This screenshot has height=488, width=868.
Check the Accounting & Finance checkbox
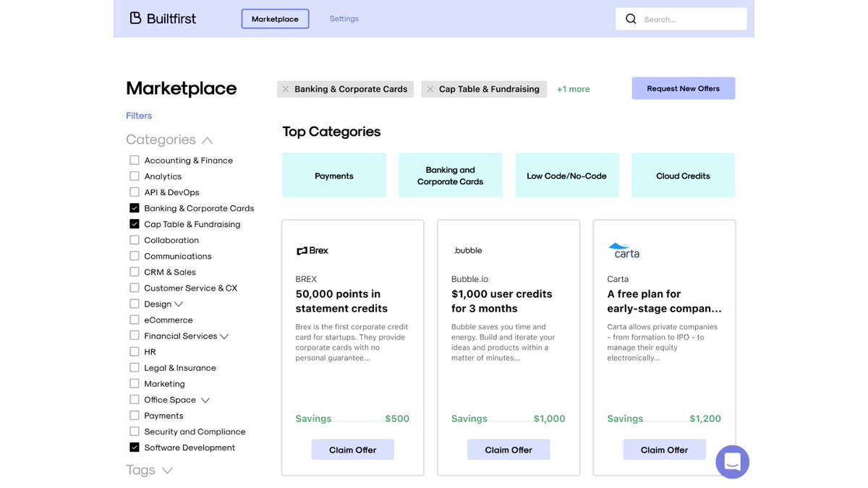pyautogui.click(x=134, y=160)
